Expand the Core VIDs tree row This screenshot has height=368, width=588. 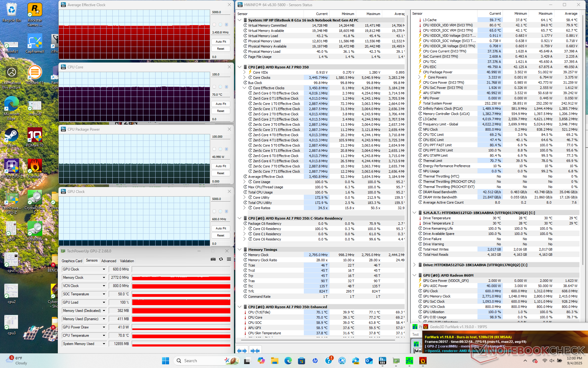click(244, 72)
